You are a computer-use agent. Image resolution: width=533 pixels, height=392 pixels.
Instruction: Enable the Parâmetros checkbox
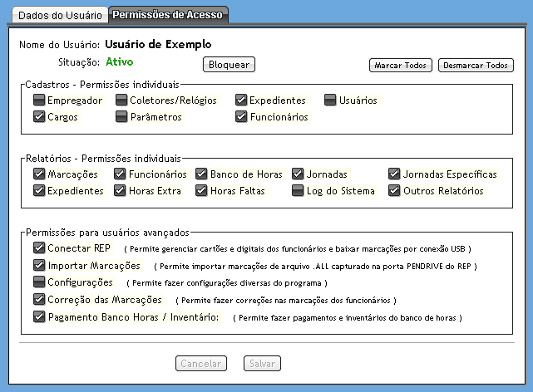122,117
